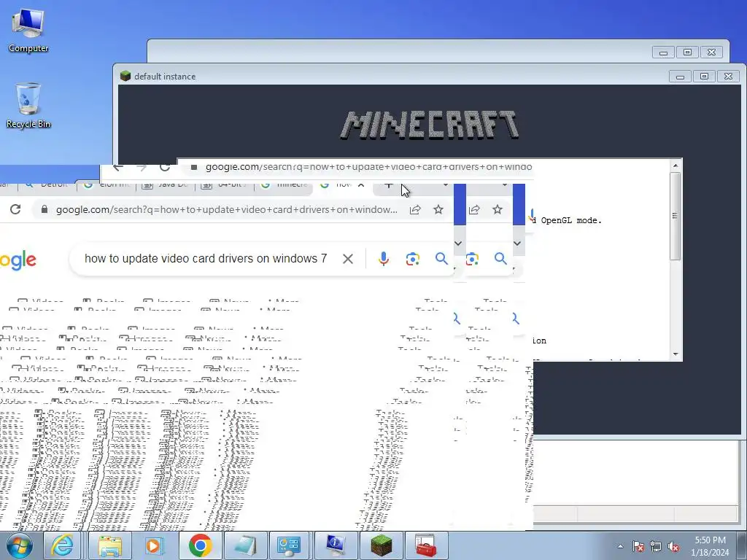Open Action Center flag in system tray
747x560 pixels.
638,547
